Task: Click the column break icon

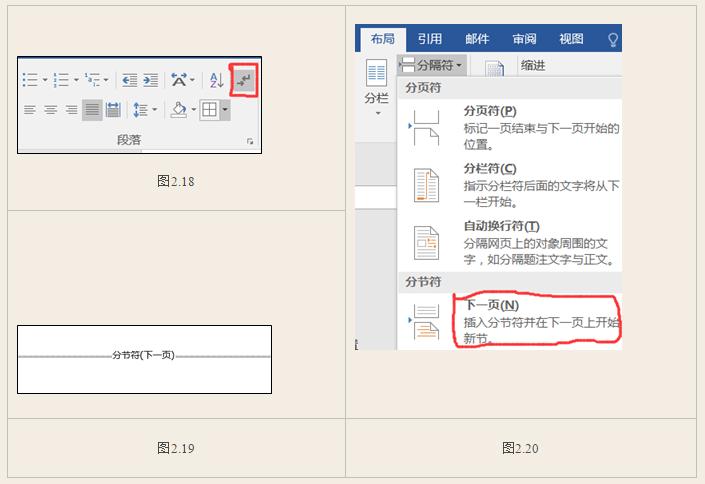Action: (426, 185)
